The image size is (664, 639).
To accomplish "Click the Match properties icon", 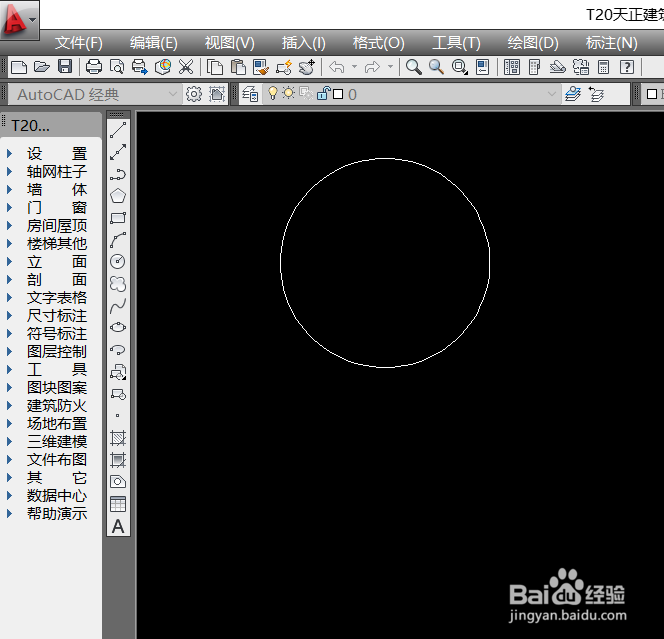I will click(x=261, y=67).
